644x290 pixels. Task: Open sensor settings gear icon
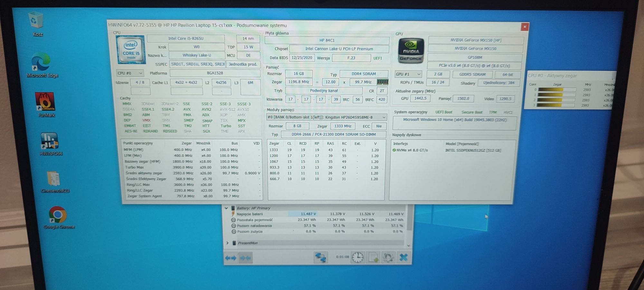click(x=388, y=257)
